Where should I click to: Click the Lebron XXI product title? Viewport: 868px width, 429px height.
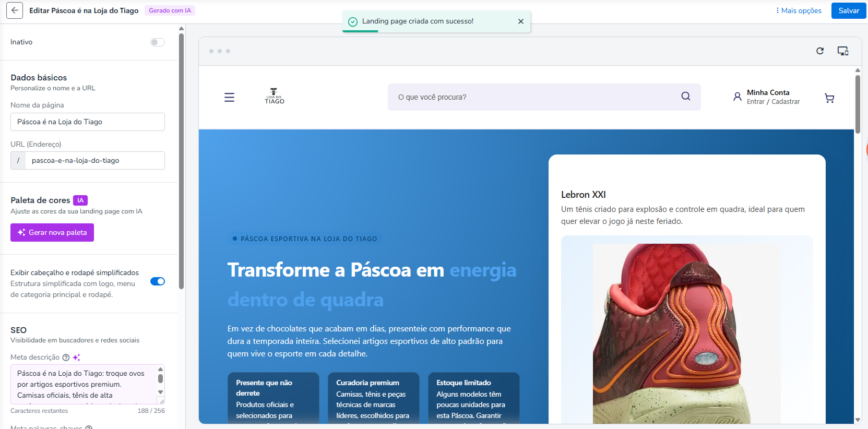[583, 195]
